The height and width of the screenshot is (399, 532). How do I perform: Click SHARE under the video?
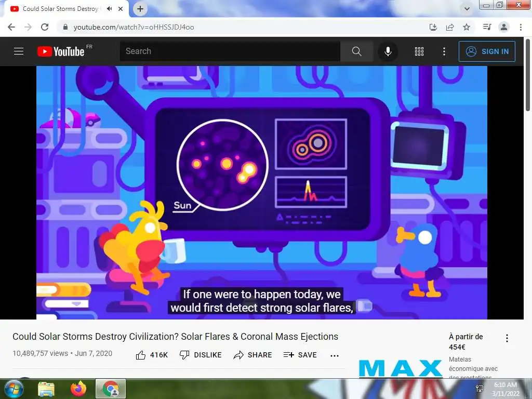(x=253, y=355)
